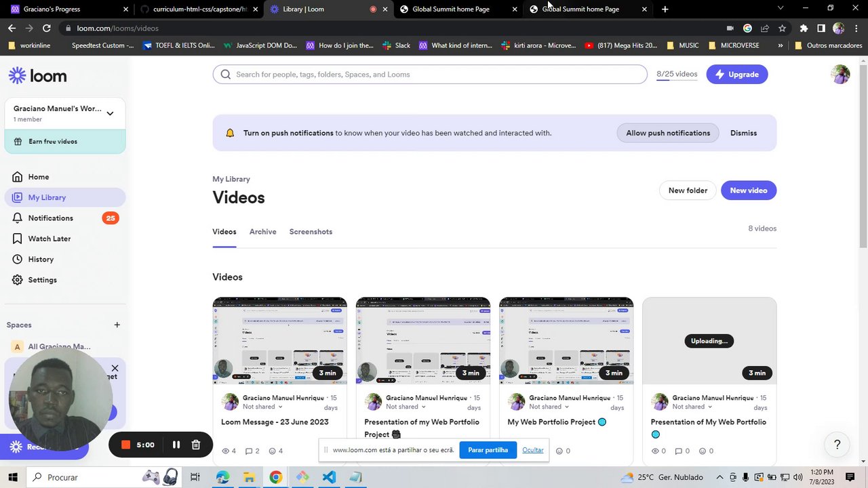Image resolution: width=868 pixels, height=488 pixels.
Task: Go to Home in sidebar
Action: click(64, 177)
